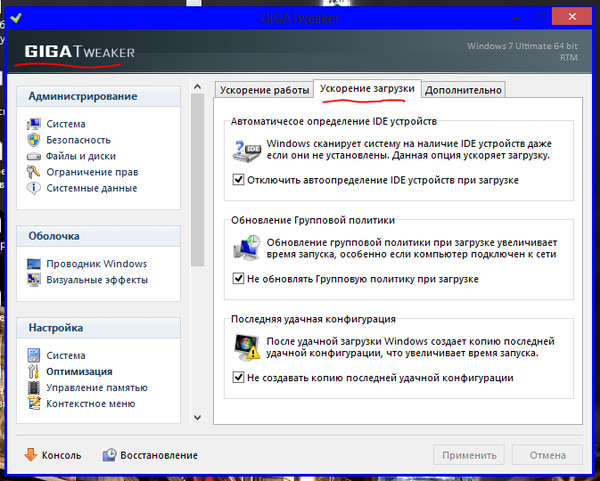This screenshot has height=481, width=600.
Task: Click the Контекстное меню icon
Action: coord(34,404)
